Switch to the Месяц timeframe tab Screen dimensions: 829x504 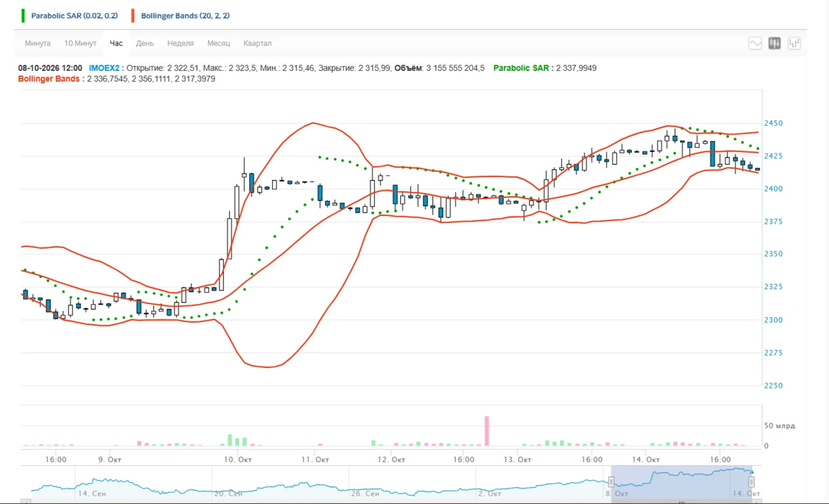click(x=219, y=44)
